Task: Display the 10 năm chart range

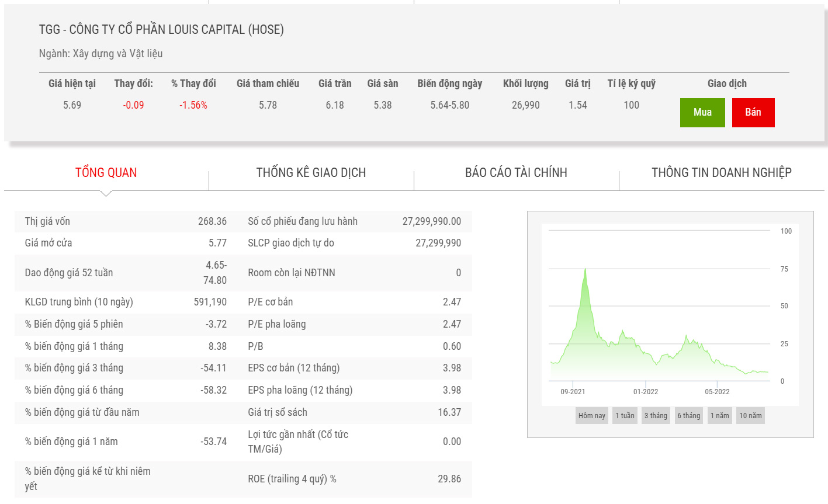Action: pyautogui.click(x=750, y=416)
